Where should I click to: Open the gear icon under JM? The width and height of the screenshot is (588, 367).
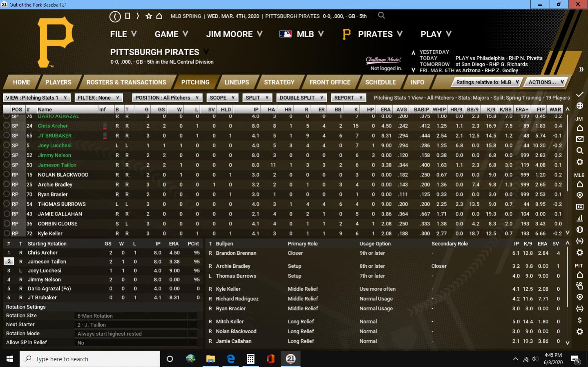pyautogui.click(x=579, y=162)
